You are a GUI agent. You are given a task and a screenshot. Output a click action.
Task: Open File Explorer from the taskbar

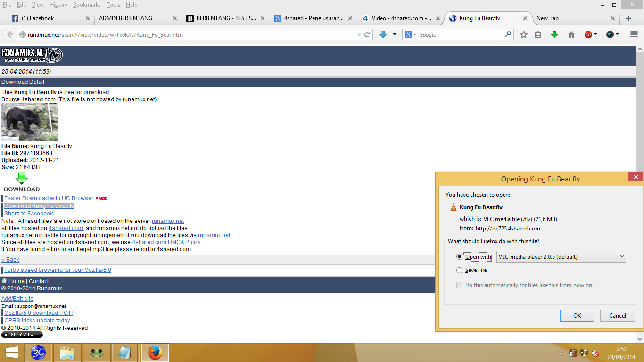[x=67, y=353]
